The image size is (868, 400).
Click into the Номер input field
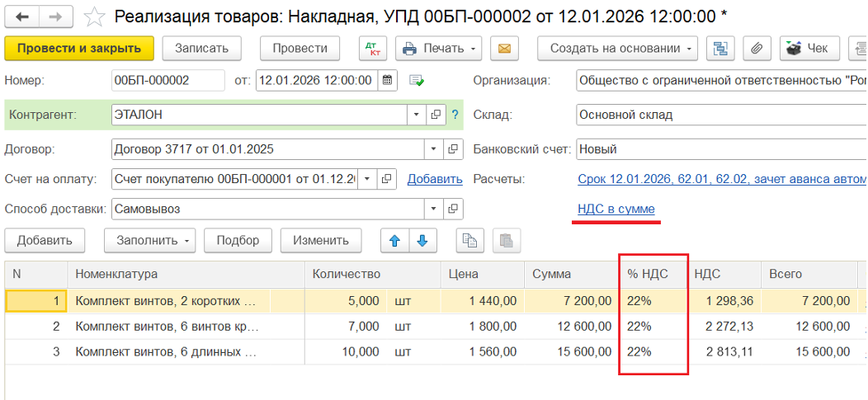(x=167, y=81)
